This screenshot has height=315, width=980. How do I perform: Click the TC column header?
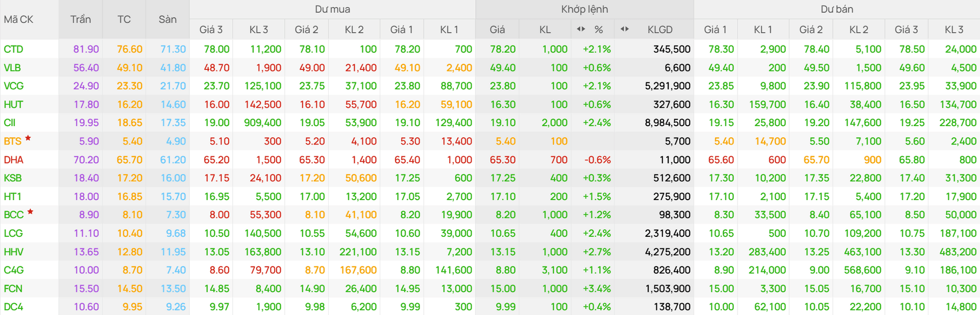coord(124,19)
